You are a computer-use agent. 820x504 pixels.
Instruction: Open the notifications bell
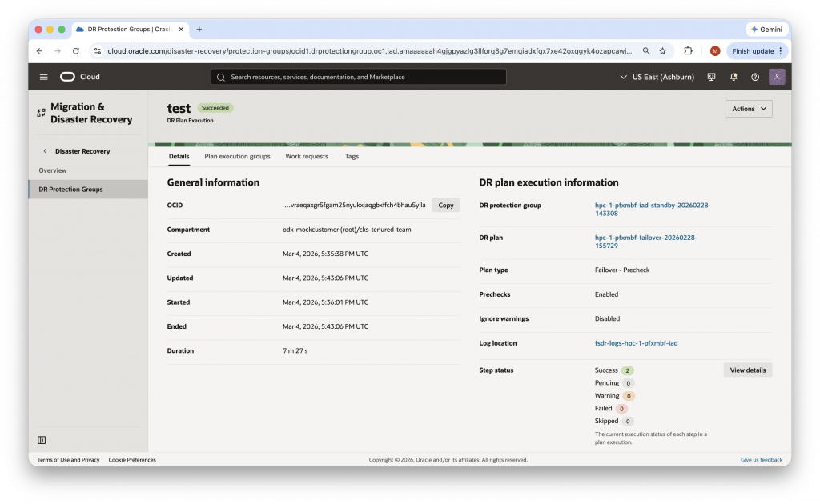point(733,77)
